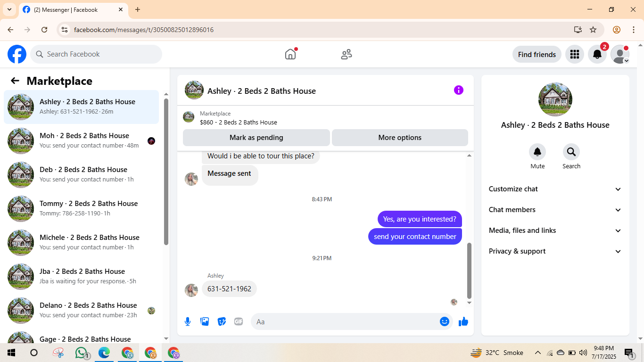Open the weather widget in taskbar
Screen dimensions: 644x362
point(497,353)
